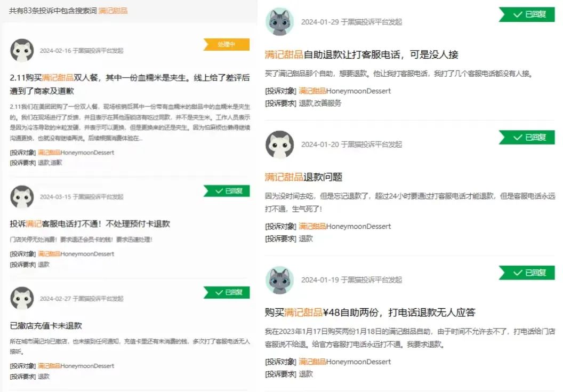Click the date text 2024-02-16 于黑猫投诉平台发起
The image size is (563, 392).
pos(82,51)
